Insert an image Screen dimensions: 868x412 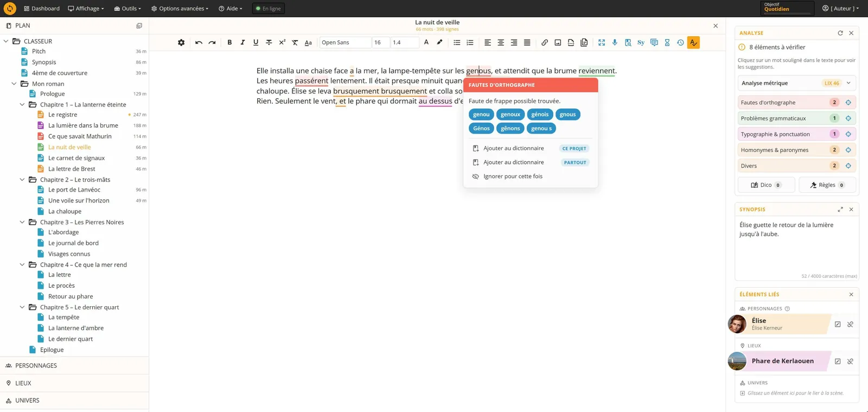tap(558, 42)
